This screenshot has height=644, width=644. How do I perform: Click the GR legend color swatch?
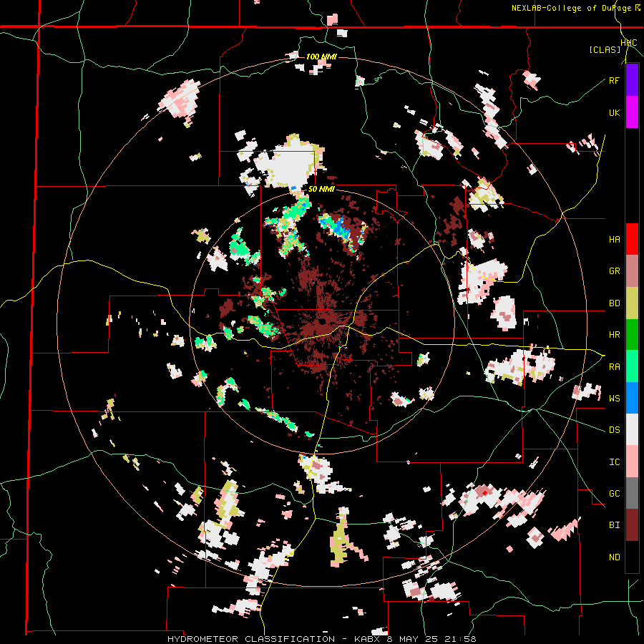pyautogui.click(x=632, y=271)
